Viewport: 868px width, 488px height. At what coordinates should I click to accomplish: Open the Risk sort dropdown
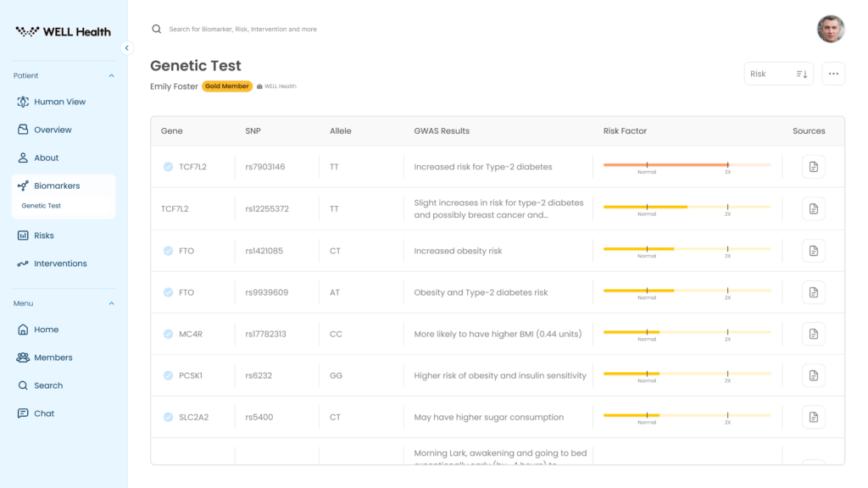pyautogui.click(x=778, y=74)
